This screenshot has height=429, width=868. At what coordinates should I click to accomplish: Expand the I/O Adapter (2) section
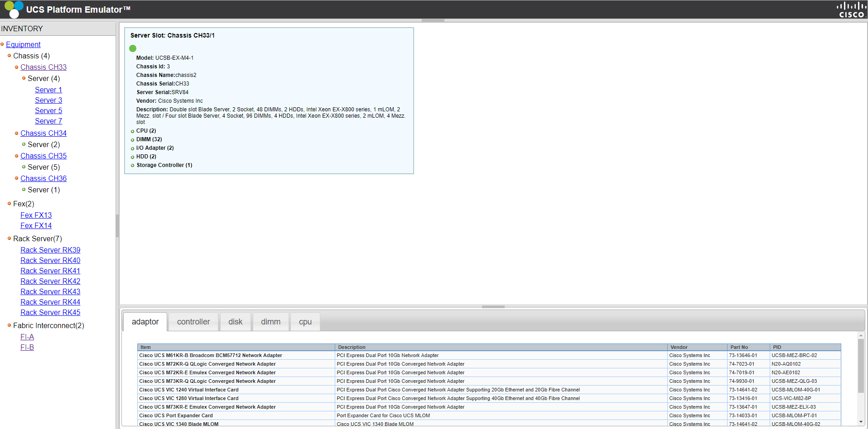(132, 148)
